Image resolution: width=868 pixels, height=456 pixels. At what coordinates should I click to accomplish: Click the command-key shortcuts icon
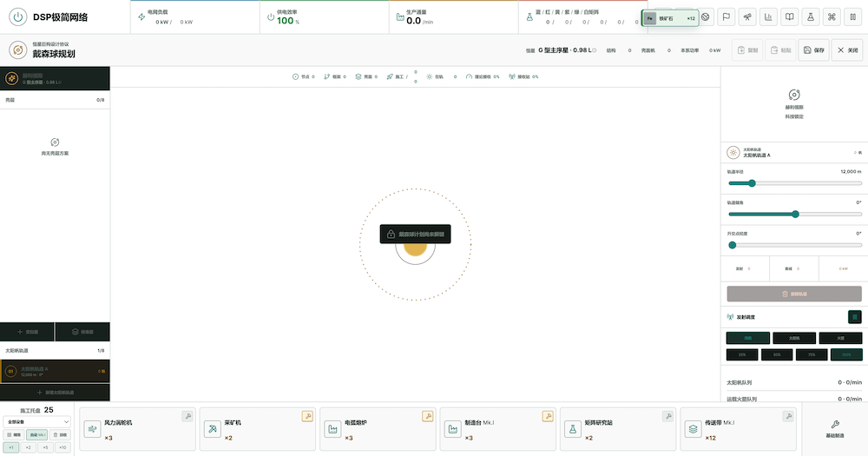tap(832, 17)
